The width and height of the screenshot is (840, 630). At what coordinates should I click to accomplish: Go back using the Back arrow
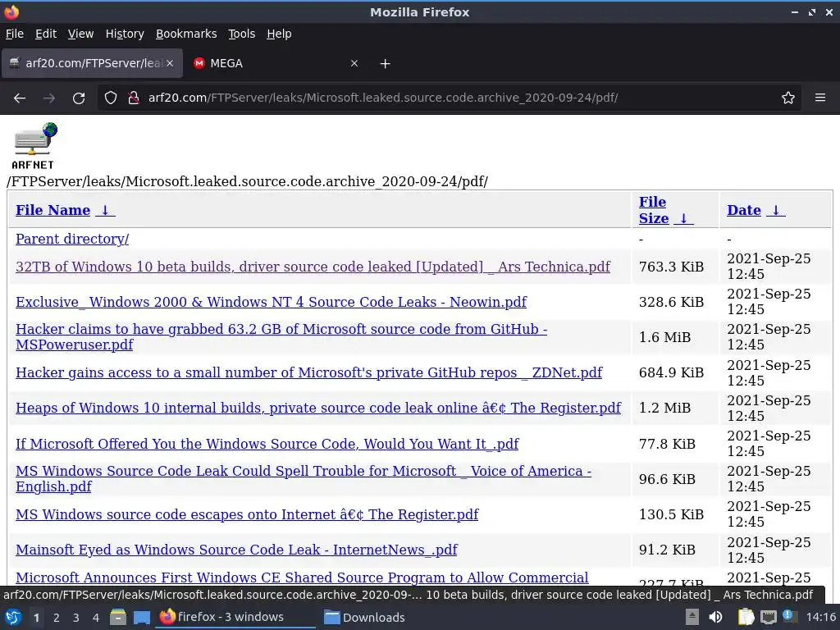[20, 98]
